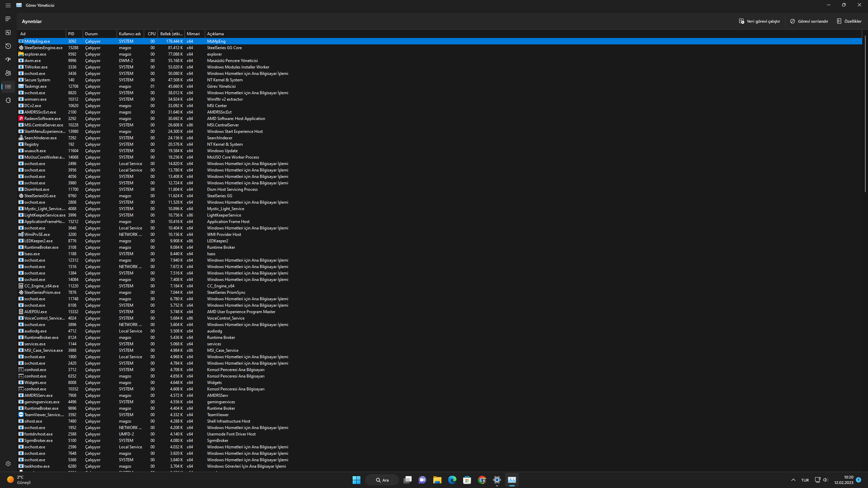Select the MSI.CentralServer.exe process

click(440, 125)
